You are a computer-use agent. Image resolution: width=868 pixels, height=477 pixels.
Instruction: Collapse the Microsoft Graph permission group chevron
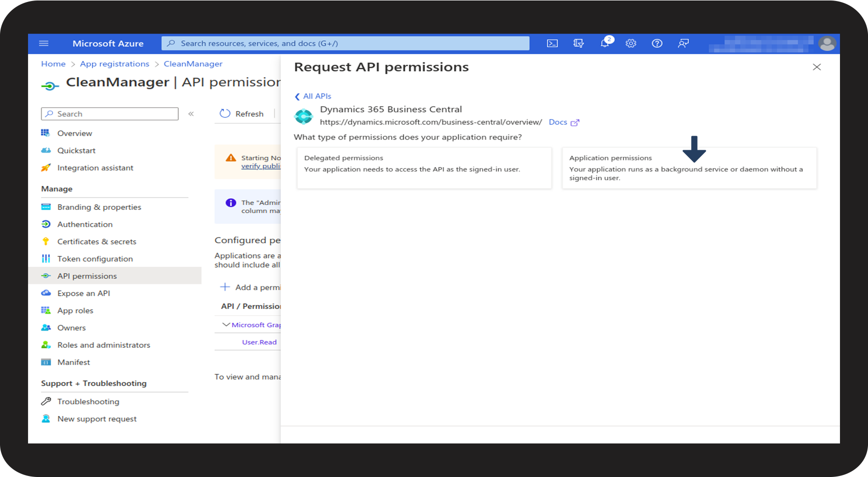click(226, 325)
